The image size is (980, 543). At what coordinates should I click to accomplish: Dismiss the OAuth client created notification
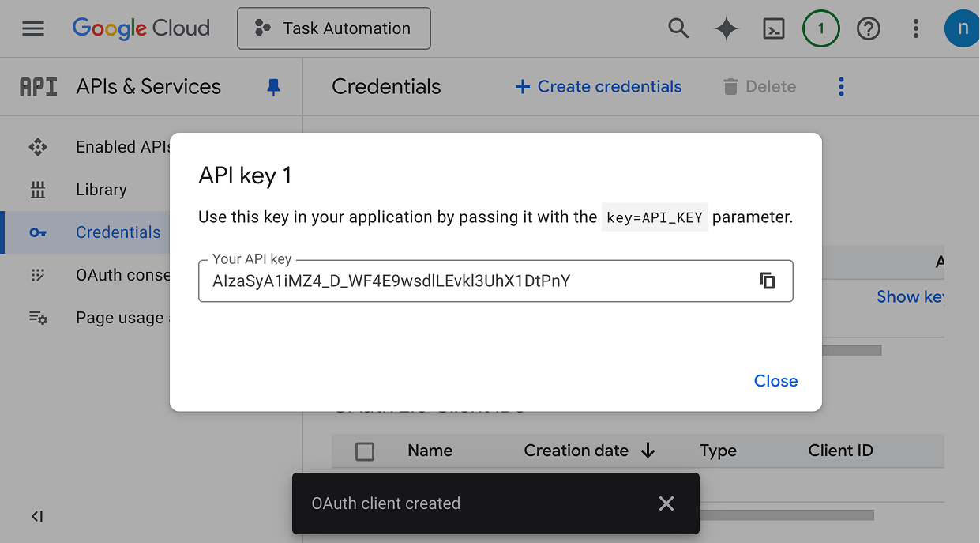[666, 503]
